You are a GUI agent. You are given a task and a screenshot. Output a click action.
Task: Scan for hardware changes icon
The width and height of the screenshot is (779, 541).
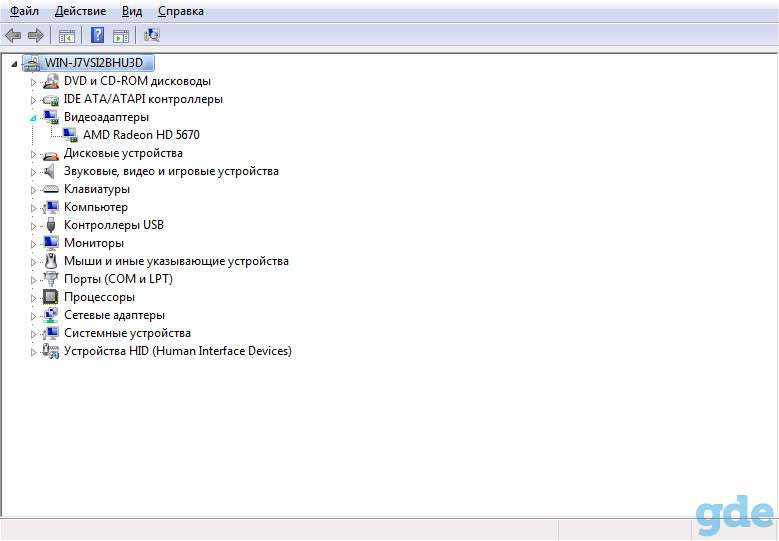coord(152,35)
